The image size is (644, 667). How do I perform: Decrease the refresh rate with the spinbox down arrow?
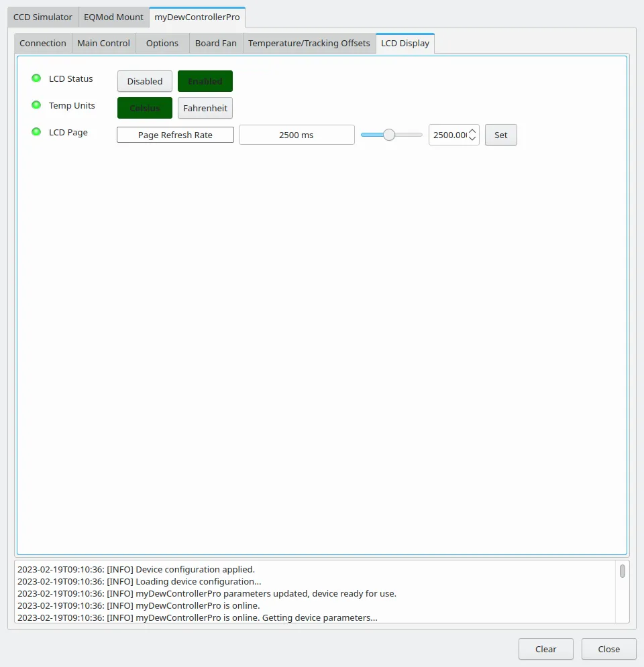472,138
